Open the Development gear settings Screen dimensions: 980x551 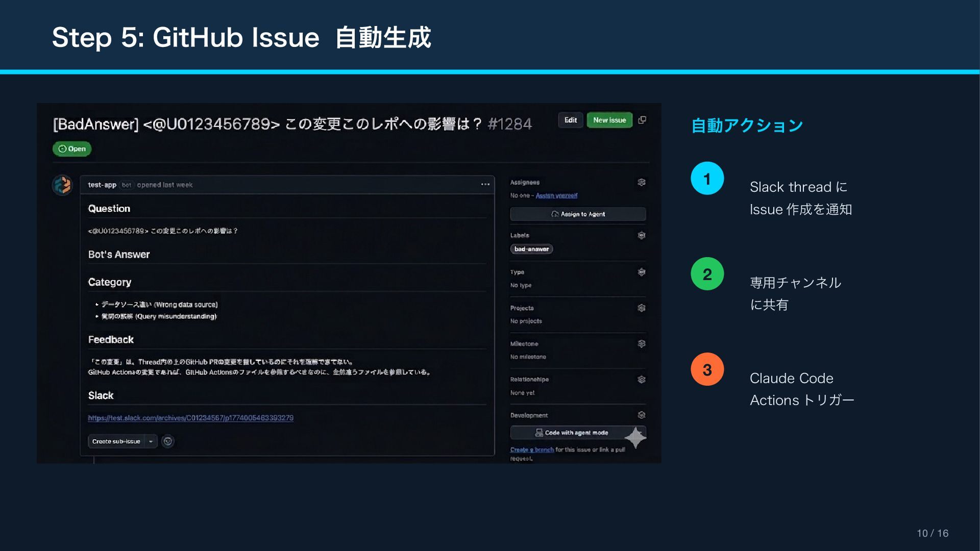coord(642,415)
